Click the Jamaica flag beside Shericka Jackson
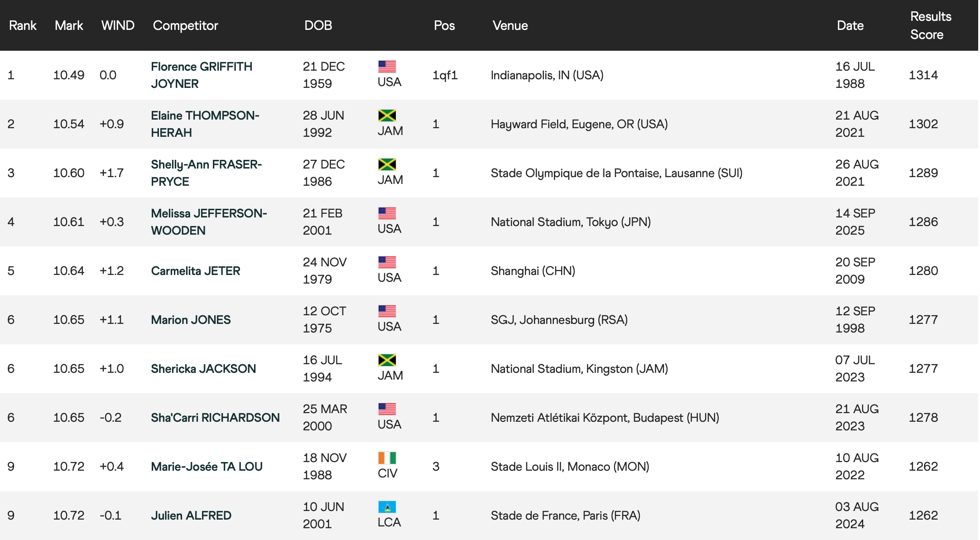This screenshot has height=540, width=980. tap(387, 360)
